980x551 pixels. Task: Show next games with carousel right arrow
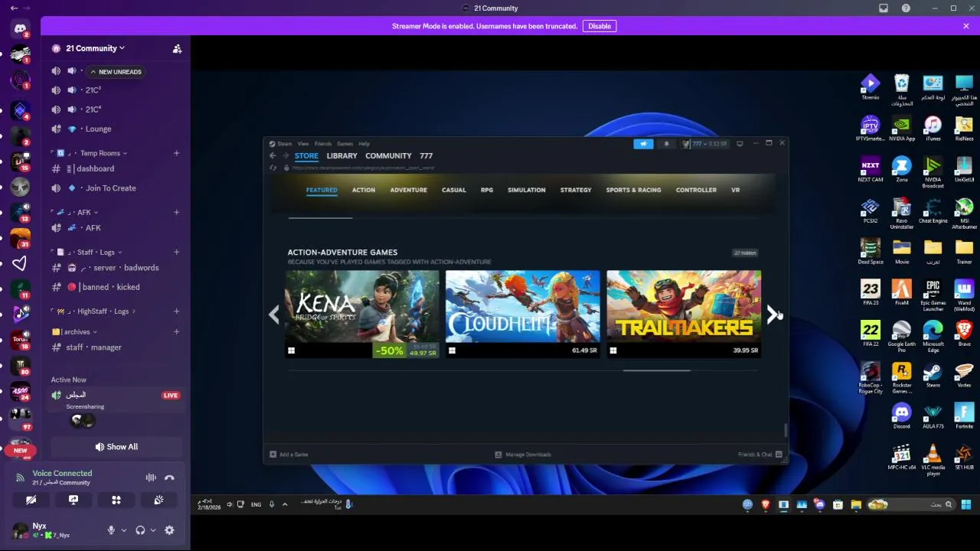coord(772,315)
